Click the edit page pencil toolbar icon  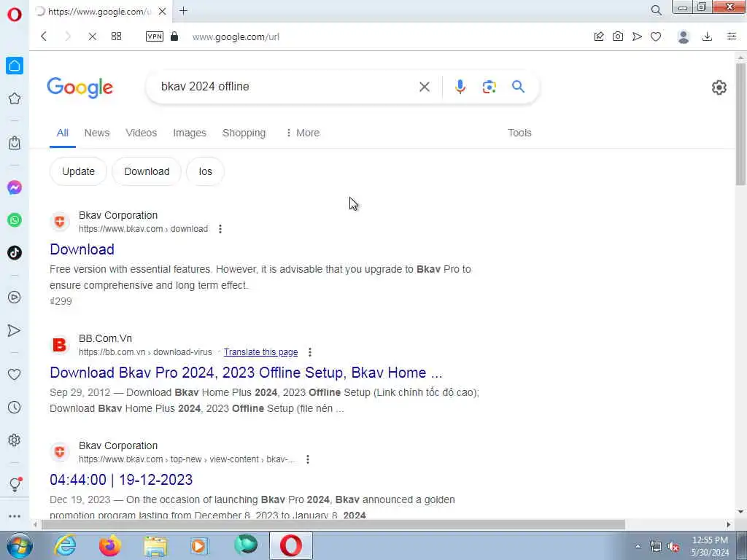tap(599, 36)
